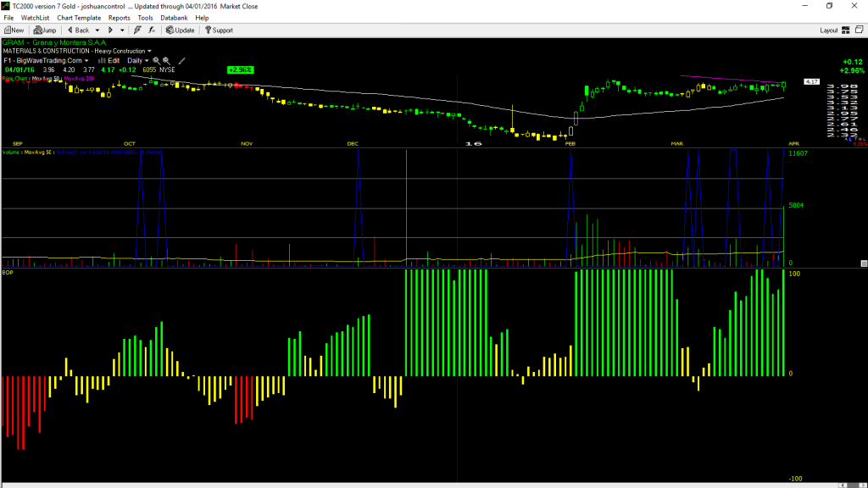Go Back to the previous symbol
The width and height of the screenshot is (868, 488).
79,30
